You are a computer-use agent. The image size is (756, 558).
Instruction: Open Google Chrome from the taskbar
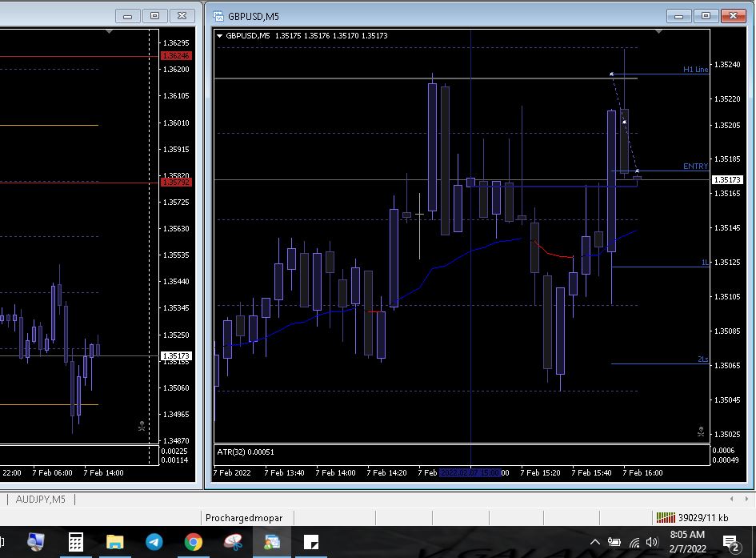pyautogui.click(x=193, y=542)
